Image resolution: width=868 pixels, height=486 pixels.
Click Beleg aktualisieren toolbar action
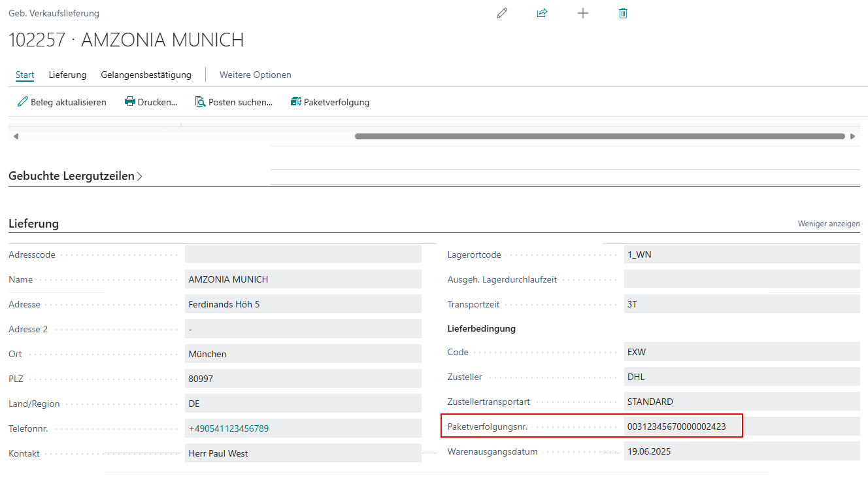coord(62,102)
